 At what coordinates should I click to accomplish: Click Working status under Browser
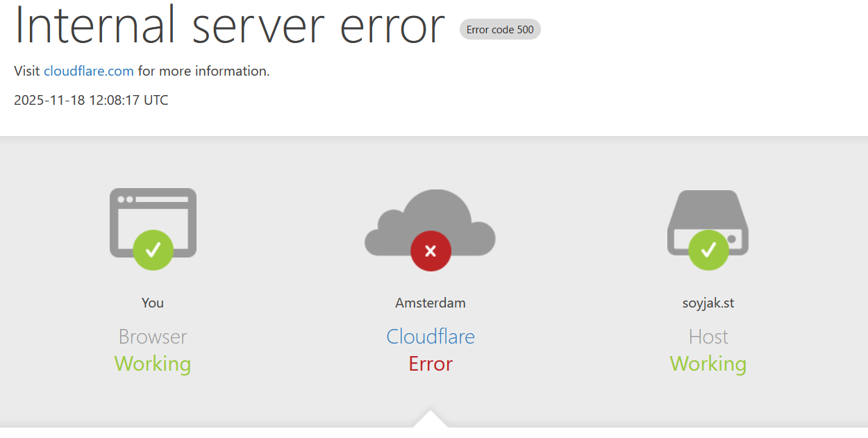tap(153, 364)
